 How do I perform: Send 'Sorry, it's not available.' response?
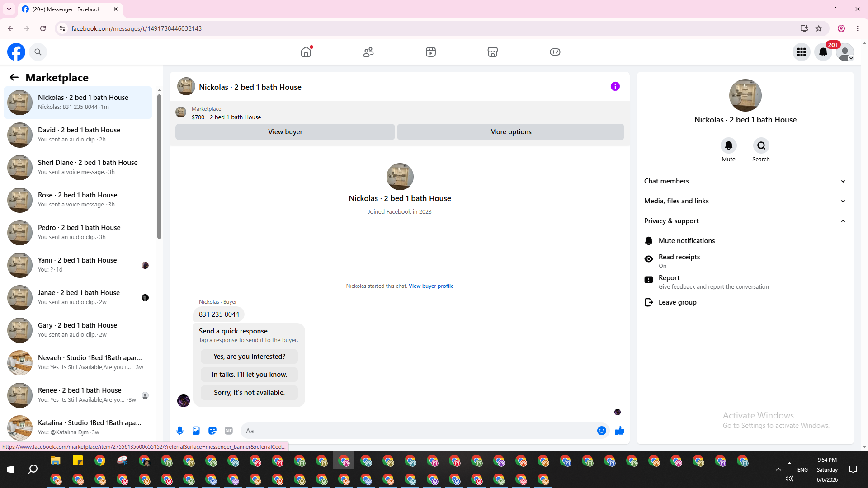(250, 393)
